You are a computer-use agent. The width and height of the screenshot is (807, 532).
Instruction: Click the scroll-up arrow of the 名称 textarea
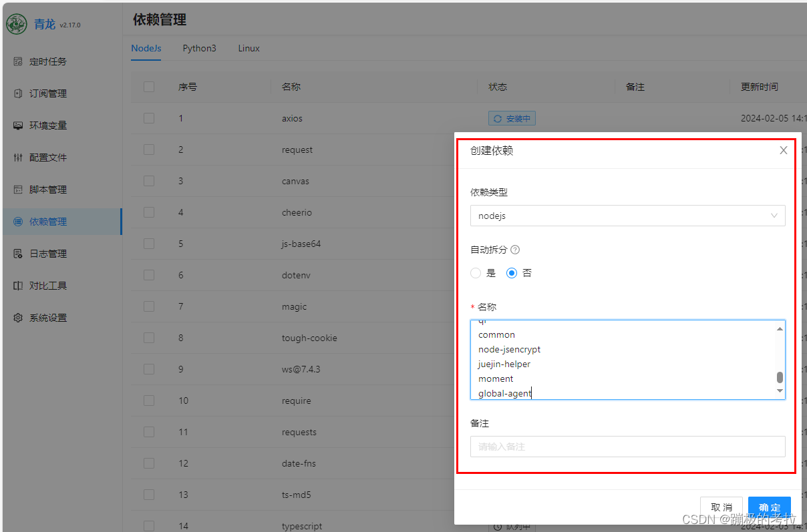click(780, 328)
